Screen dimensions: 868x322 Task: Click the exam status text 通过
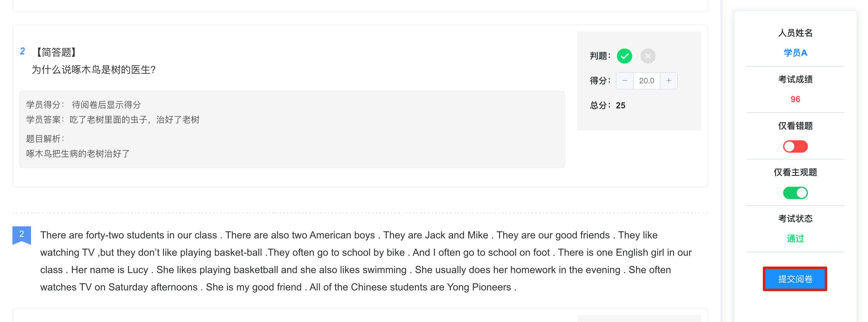click(795, 238)
